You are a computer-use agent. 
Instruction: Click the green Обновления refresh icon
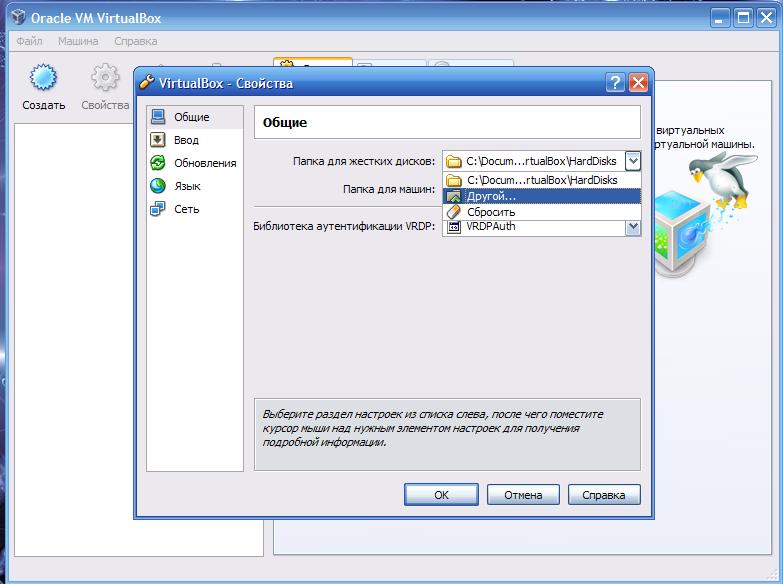(x=158, y=162)
